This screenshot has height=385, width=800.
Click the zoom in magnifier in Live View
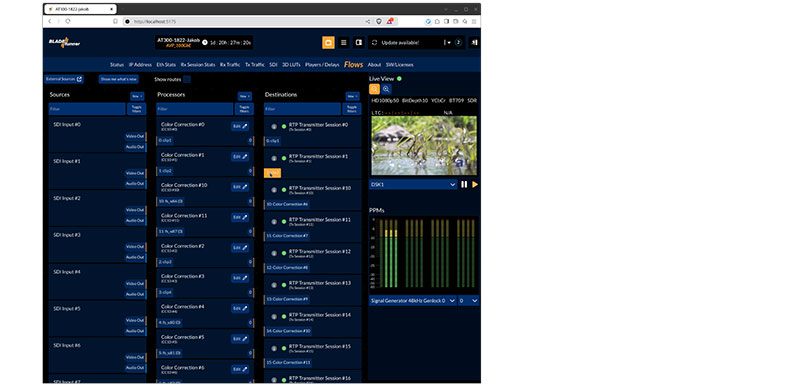click(x=386, y=89)
